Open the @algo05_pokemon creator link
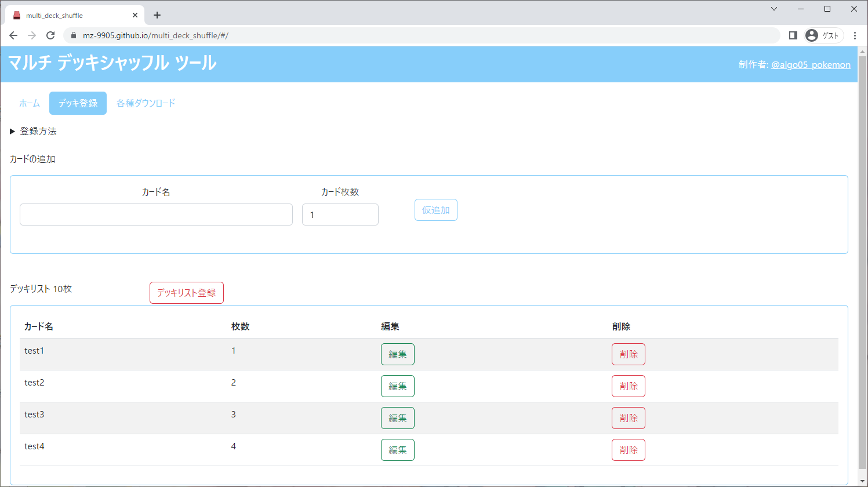This screenshot has height=487, width=868. click(811, 64)
